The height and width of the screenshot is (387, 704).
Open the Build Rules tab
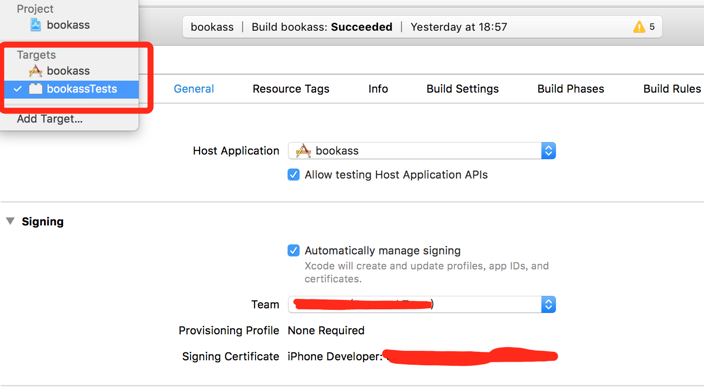[672, 89]
